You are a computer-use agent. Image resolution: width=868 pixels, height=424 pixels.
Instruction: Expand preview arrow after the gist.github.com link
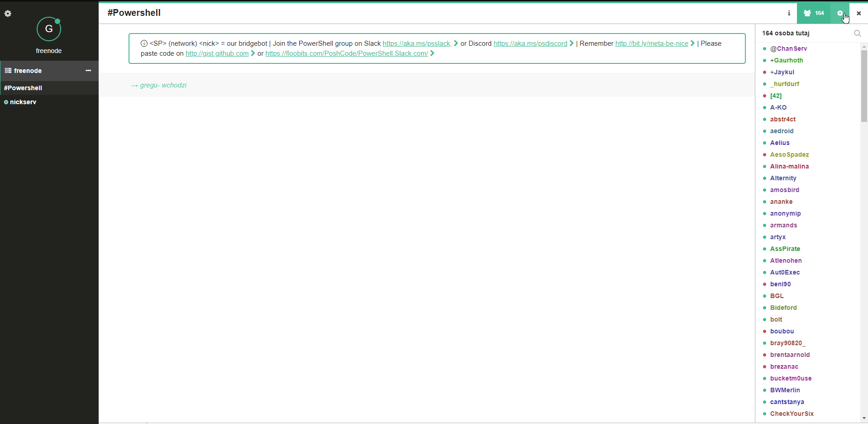pos(253,53)
